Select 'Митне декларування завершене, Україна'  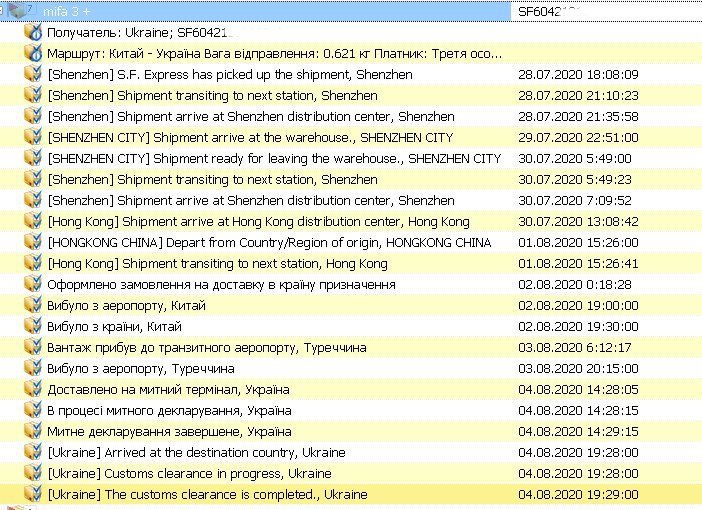click(x=169, y=432)
